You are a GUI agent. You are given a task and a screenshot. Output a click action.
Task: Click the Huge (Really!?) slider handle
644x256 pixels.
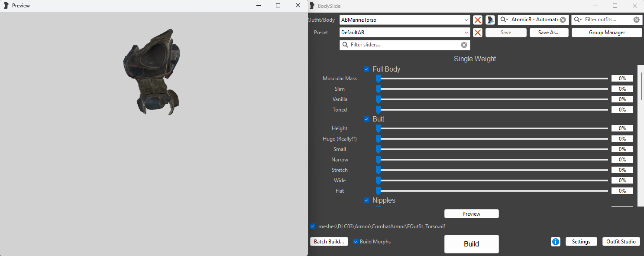(378, 139)
